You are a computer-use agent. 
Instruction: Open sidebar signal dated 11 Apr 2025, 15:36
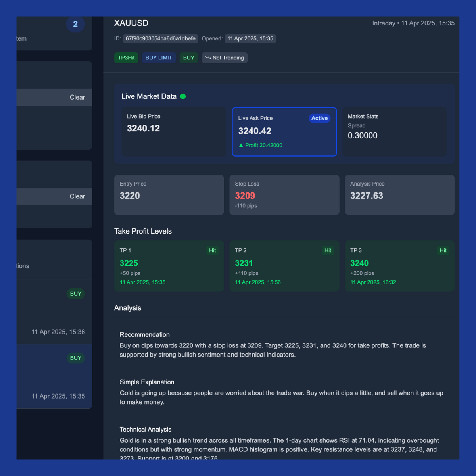pyautogui.click(x=54, y=312)
